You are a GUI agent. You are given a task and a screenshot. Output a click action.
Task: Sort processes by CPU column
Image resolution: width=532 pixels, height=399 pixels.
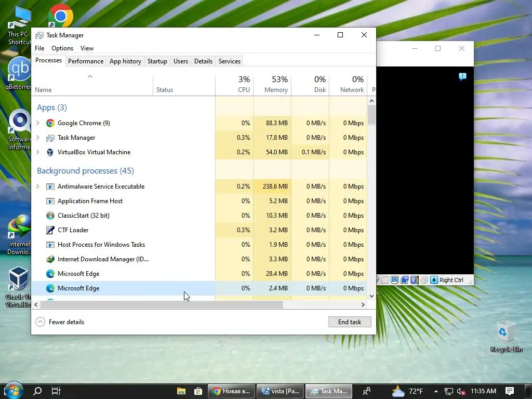coord(234,84)
